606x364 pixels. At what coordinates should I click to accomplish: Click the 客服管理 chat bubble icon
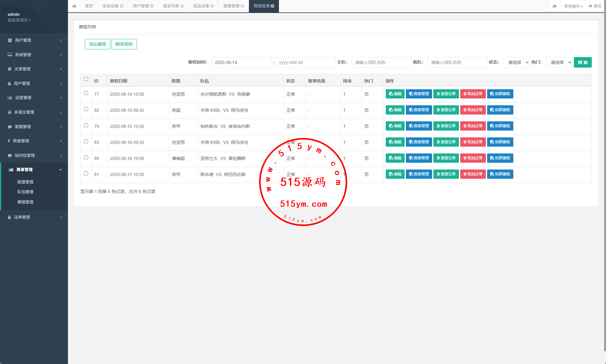click(10, 127)
